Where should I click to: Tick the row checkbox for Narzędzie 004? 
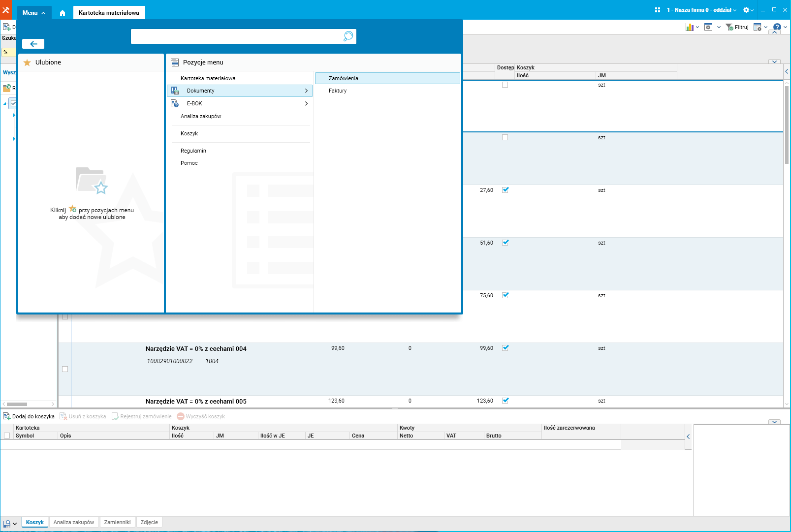point(65,369)
